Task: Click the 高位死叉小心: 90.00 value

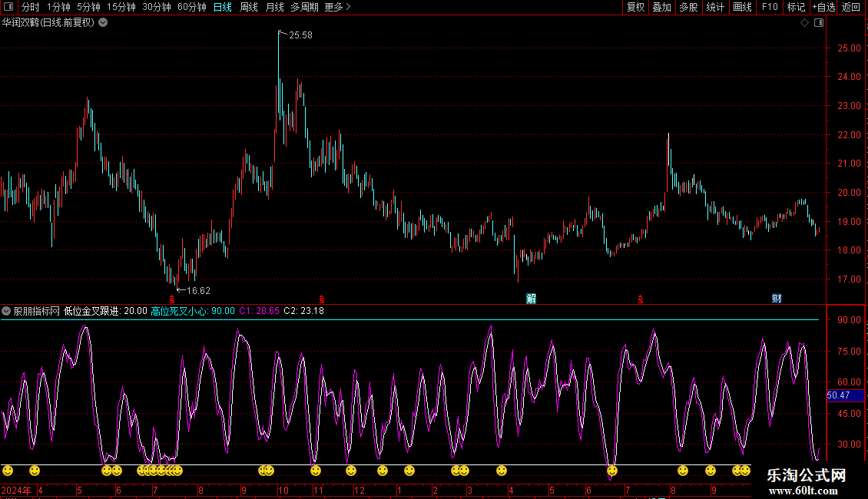Action: 194,311
